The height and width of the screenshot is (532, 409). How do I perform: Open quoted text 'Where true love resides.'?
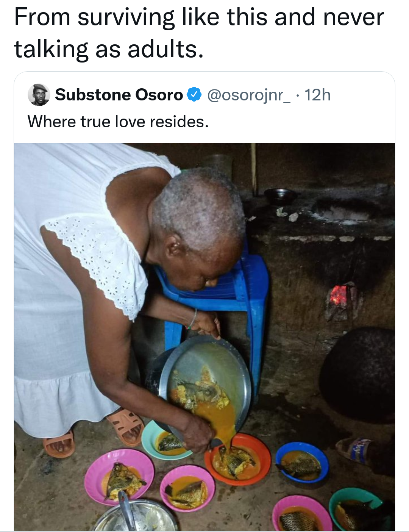pos(118,122)
